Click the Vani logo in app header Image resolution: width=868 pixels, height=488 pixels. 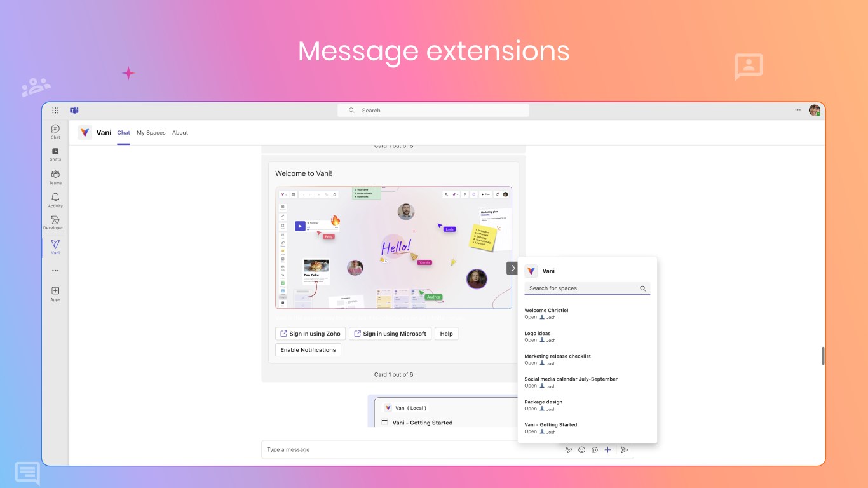pos(85,132)
